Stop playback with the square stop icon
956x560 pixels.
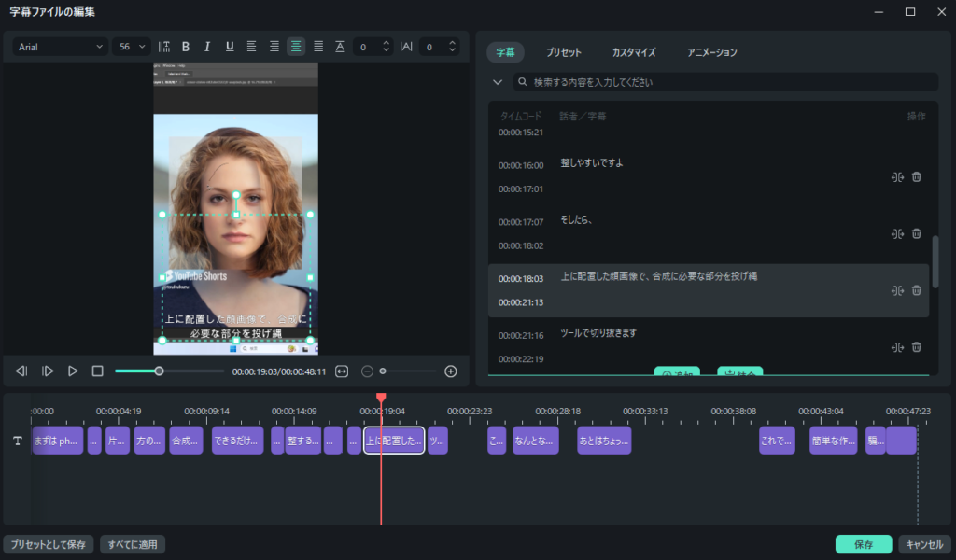coord(97,371)
